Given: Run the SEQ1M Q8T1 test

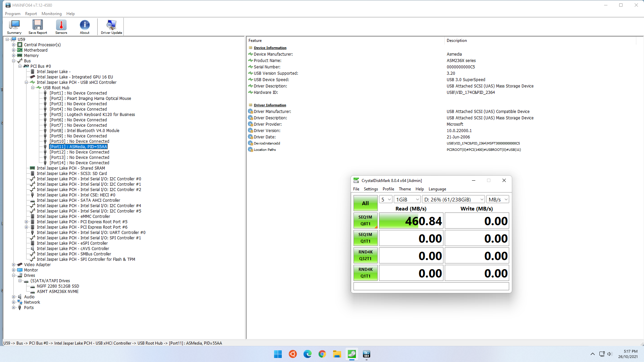Looking at the screenshot, I should 365,221.
